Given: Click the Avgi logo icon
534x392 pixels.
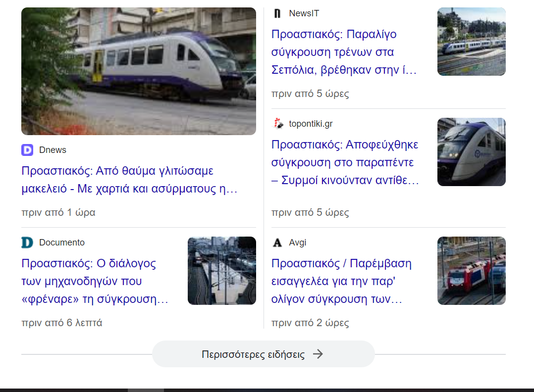Looking at the screenshot, I should point(277,243).
